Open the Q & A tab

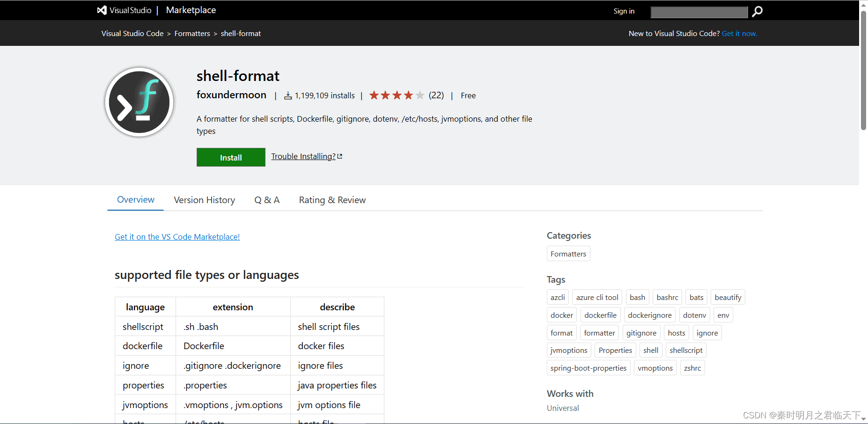[x=267, y=200]
